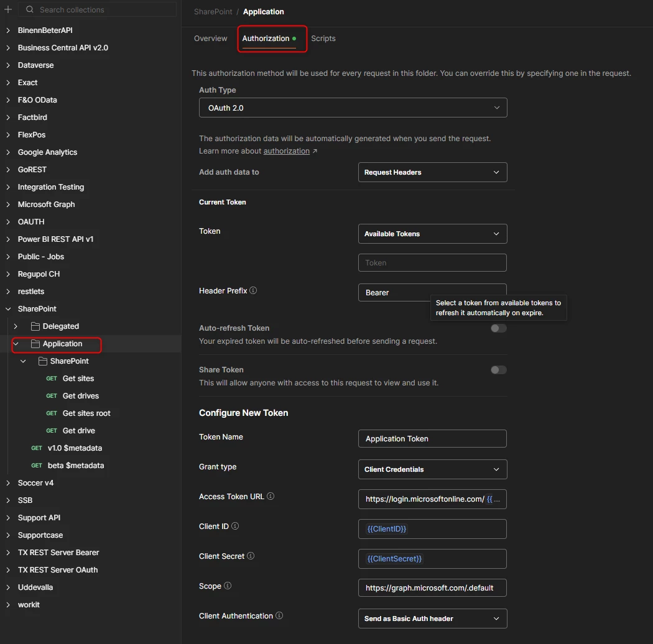Select the Business Central API v2.0 collection

(x=63, y=48)
